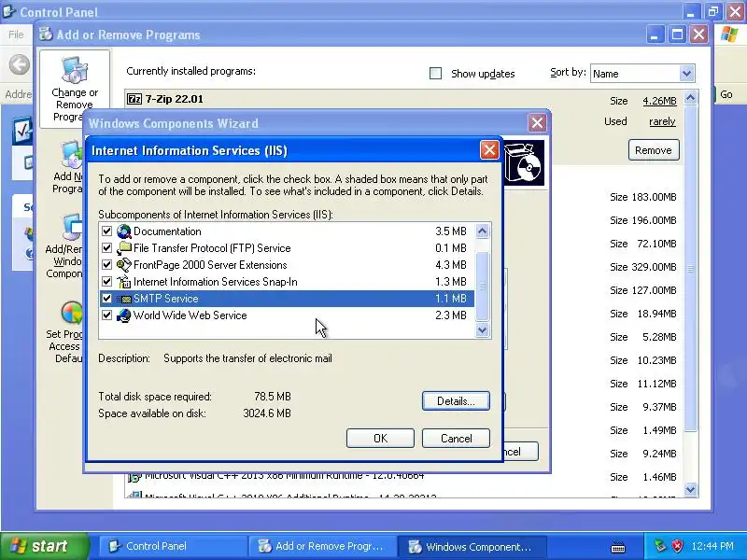
Task: Click the Control Panel title bar icon
Action: [x=8, y=11]
